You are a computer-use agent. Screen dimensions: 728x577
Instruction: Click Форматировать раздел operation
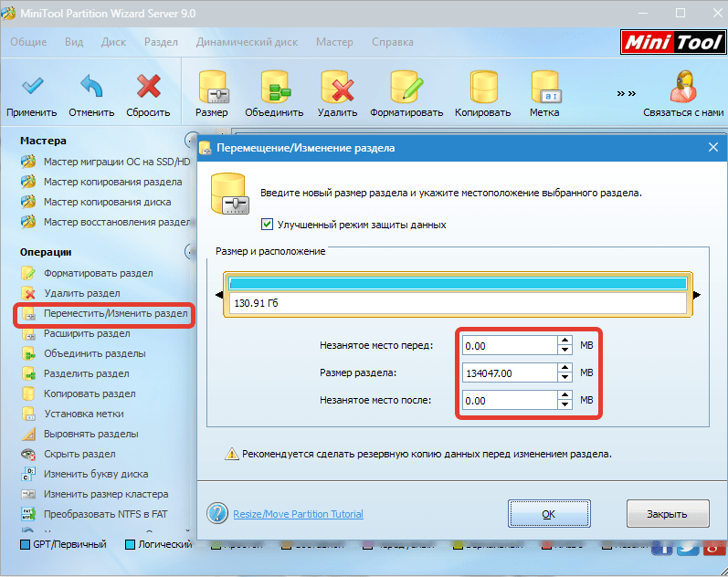(x=87, y=273)
